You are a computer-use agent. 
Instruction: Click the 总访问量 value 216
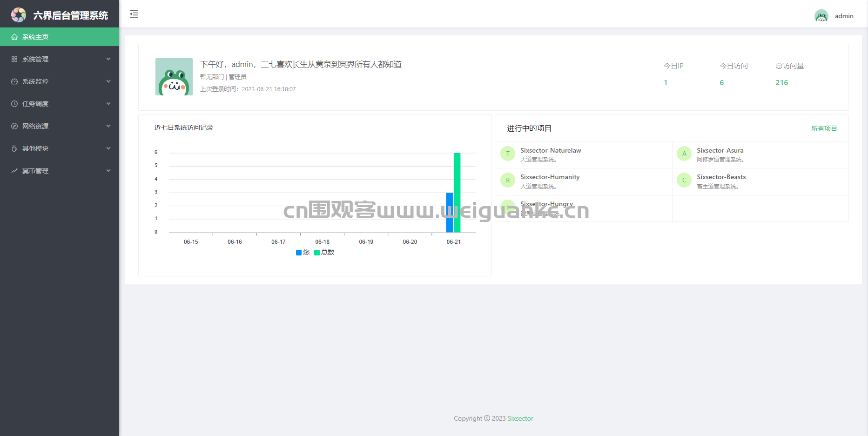pos(782,83)
